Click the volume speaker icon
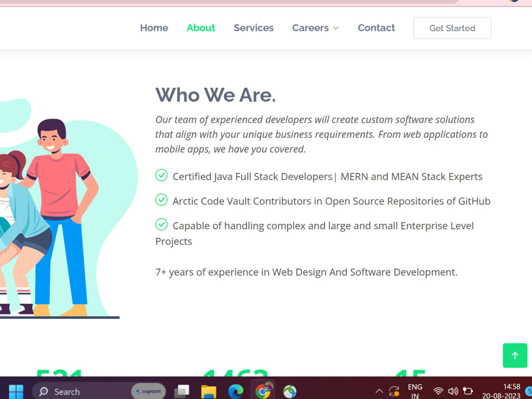This screenshot has width=532, height=399. [453, 391]
